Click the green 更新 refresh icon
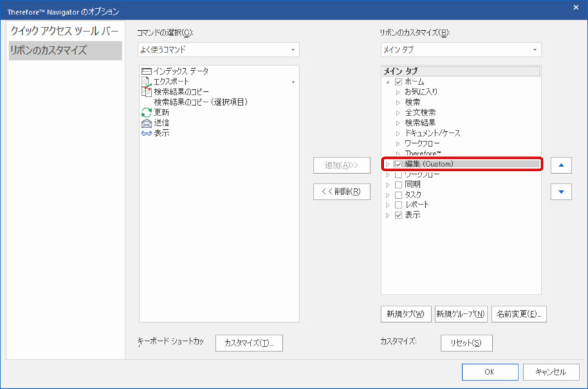The width and height of the screenshot is (588, 389). pos(146,112)
